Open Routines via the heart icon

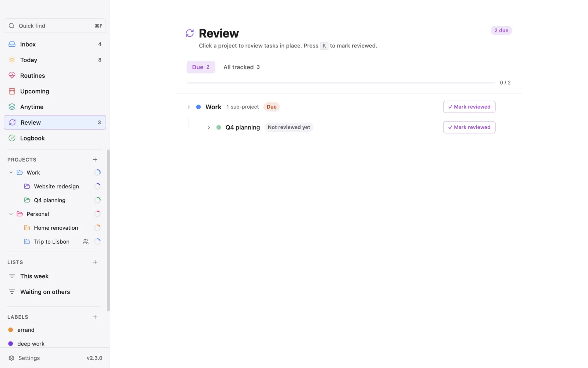coord(12,75)
